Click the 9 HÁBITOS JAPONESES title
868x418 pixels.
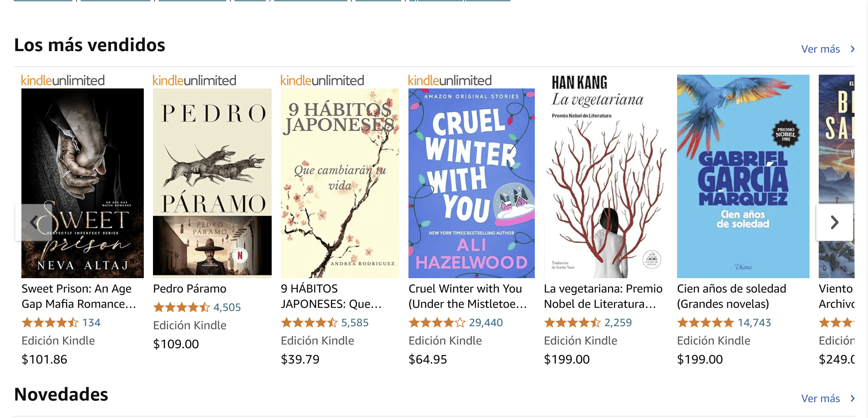[331, 296]
